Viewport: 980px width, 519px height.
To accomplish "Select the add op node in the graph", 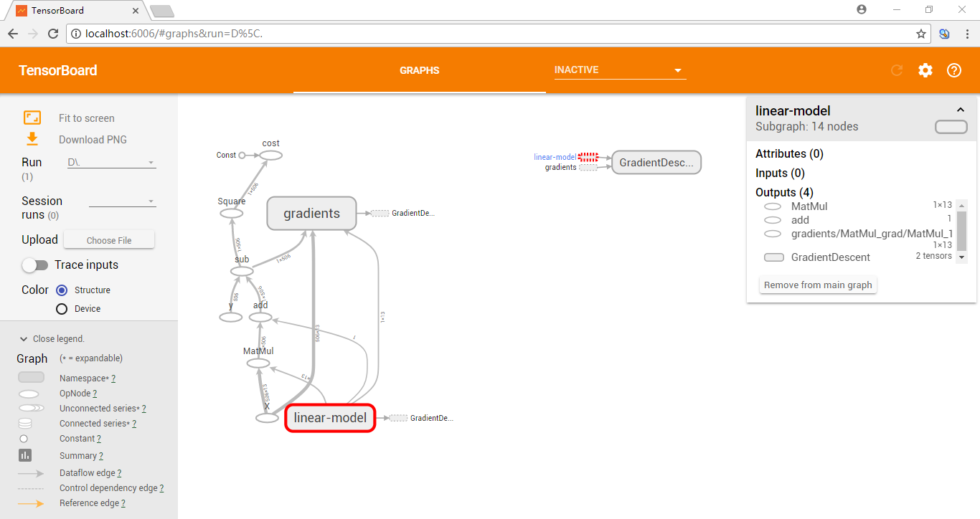I will click(260, 317).
